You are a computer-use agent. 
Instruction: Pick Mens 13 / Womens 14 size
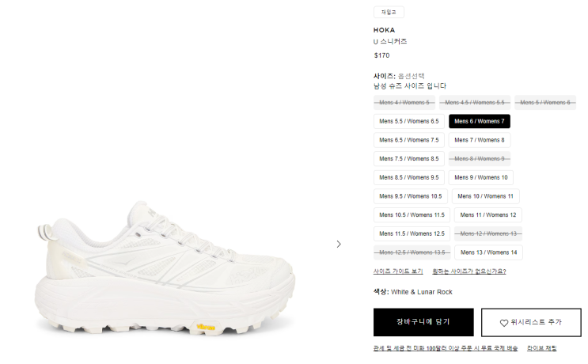[488, 252]
